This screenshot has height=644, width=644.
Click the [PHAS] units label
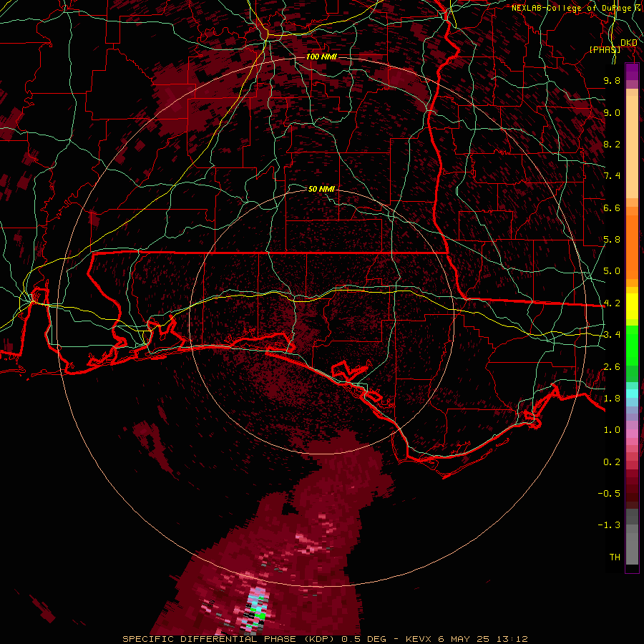pyautogui.click(x=605, y=49)
